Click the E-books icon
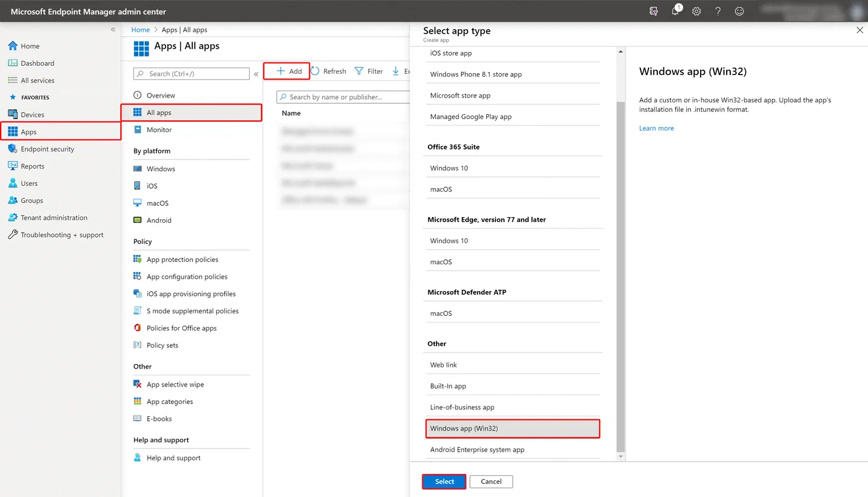Image resolution: width=868 pixels, height=497 pixels. point(138,419)
